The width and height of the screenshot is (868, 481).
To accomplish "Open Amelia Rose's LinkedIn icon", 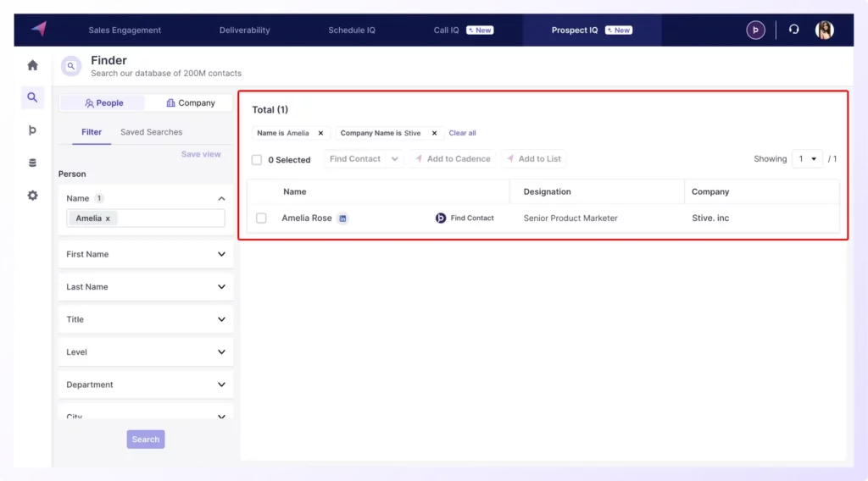I will click(x=342, y=218).
